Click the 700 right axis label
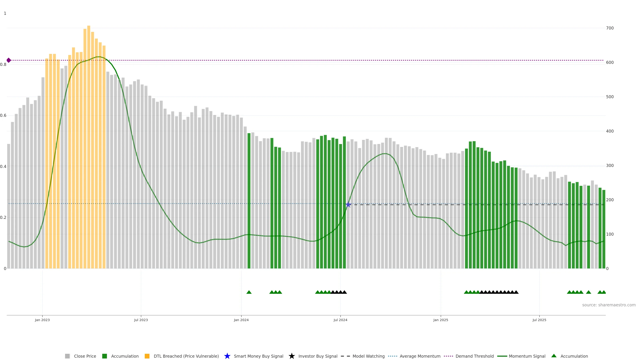This screenshot has height=362, width=644. 610,28
